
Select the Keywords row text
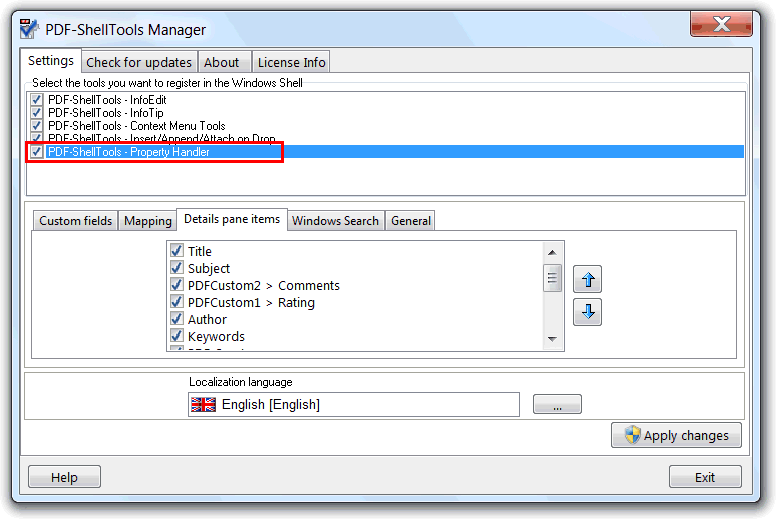216,336
